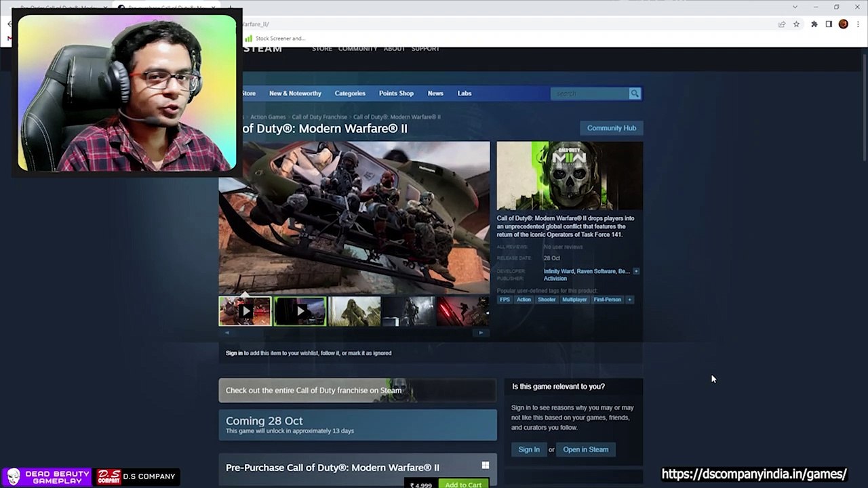Screen dimensions: 868x488
Task: Open the Chrome tab search dropdown arrow
Action: [x=795, y=7]
